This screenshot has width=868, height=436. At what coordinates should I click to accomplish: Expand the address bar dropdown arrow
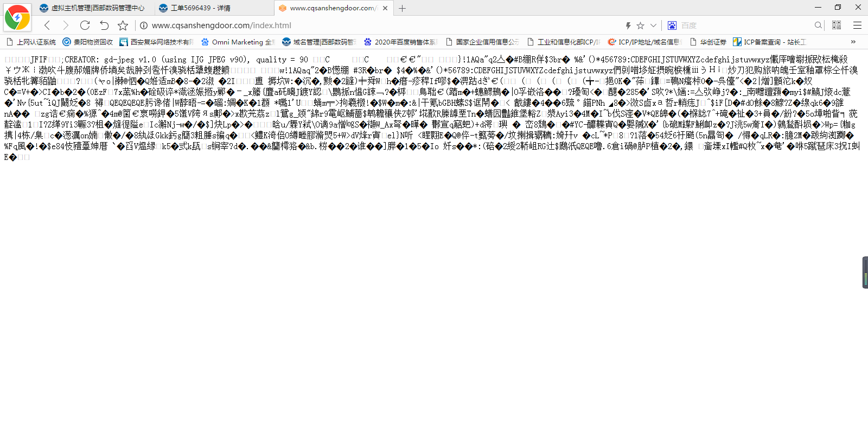tap(653, 25)
